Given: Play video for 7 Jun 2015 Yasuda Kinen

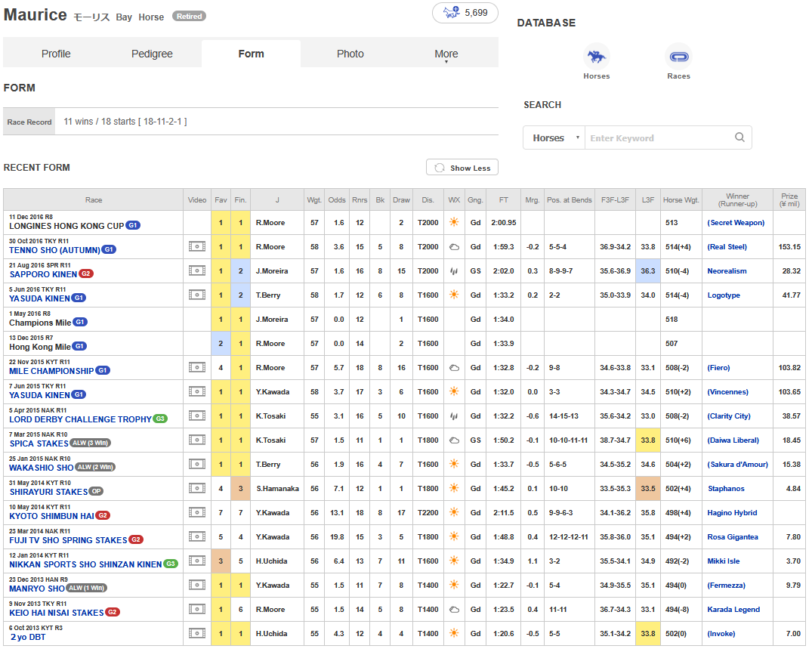Looking at the screenshot, I should coord(197,391).
